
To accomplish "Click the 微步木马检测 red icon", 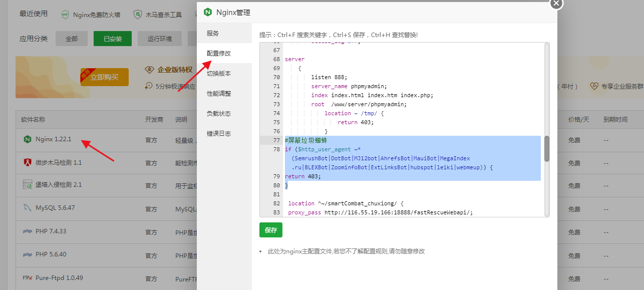I will click(27, 162).
